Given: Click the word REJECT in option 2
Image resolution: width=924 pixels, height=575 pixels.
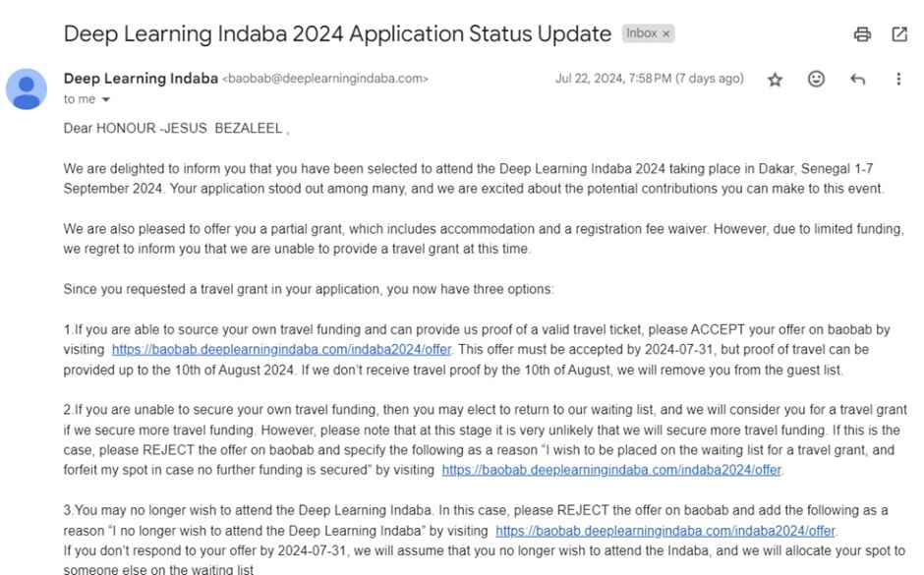Looking at the screenshot, I should pos(168,450).
